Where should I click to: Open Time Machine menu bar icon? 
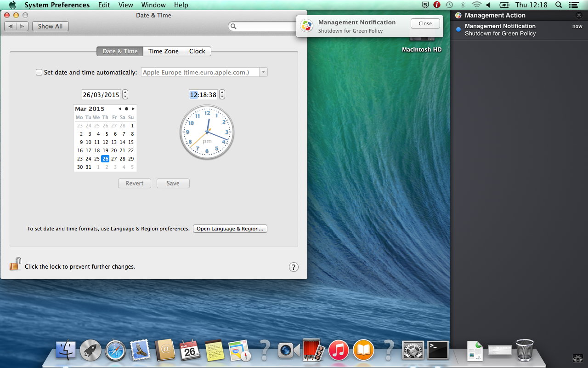coord(449,5)
